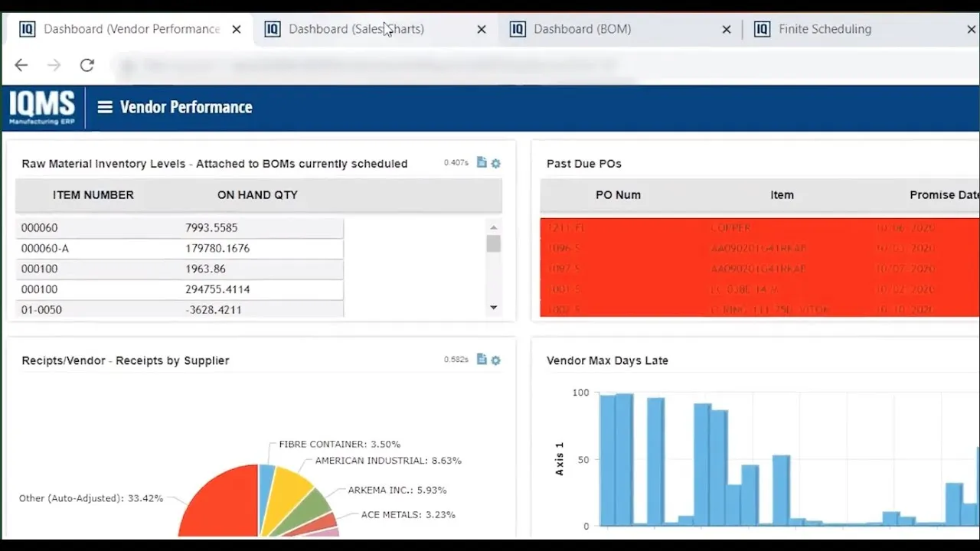Sort by the ITEM NUMBER column header
This screenshot has height=551, width=980.
click(93, 195)
